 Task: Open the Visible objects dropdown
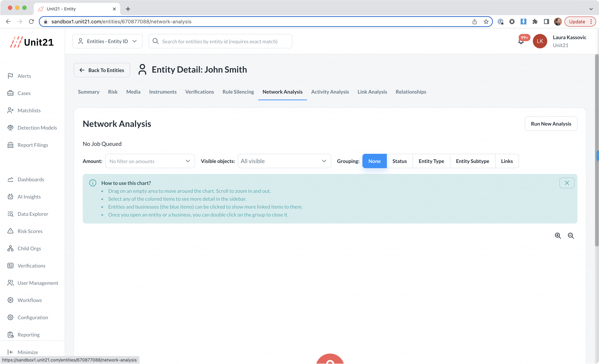284,161
